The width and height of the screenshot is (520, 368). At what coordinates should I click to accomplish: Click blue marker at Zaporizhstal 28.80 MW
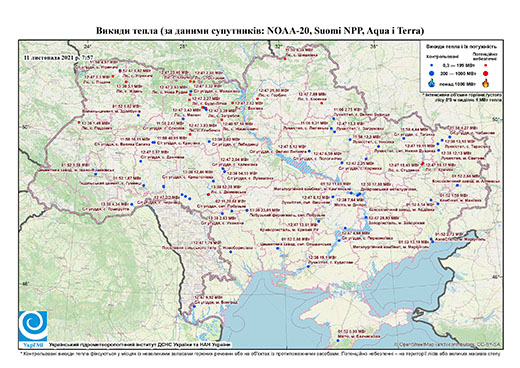(366, 217)
